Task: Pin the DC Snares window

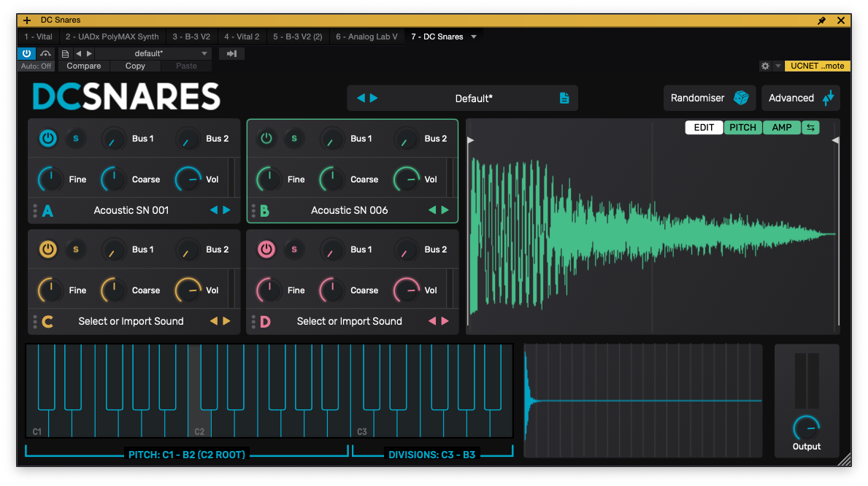Action: [821, 20]
